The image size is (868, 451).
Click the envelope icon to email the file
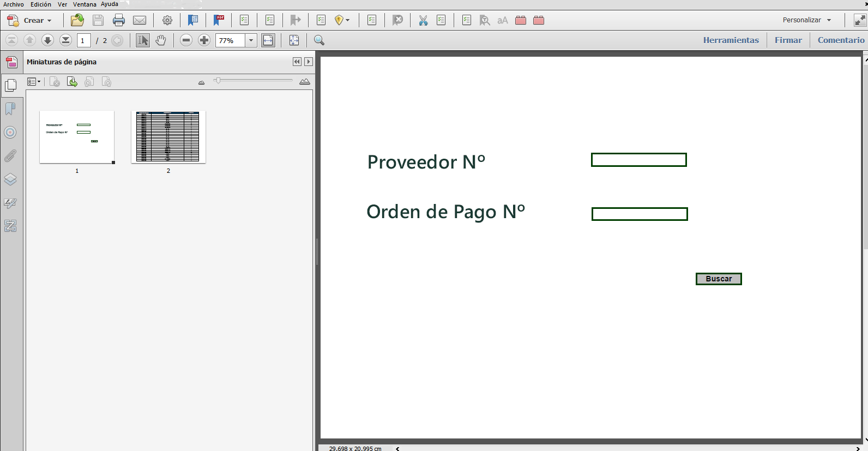click(140, 20)
